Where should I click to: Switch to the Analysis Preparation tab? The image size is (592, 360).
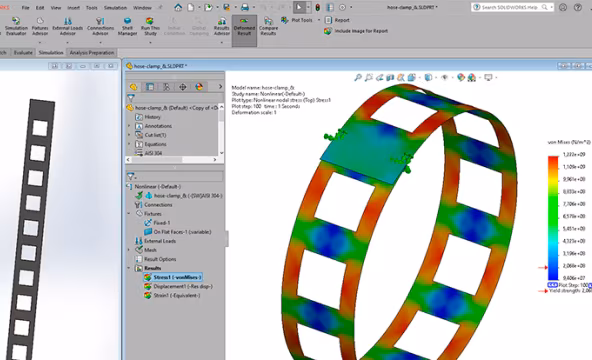[92, 52]
